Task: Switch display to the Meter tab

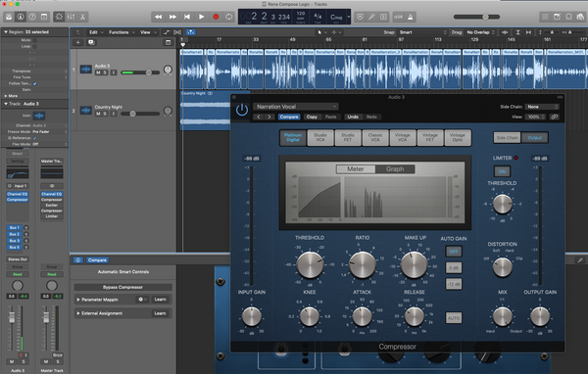Action: pos(356,169)
